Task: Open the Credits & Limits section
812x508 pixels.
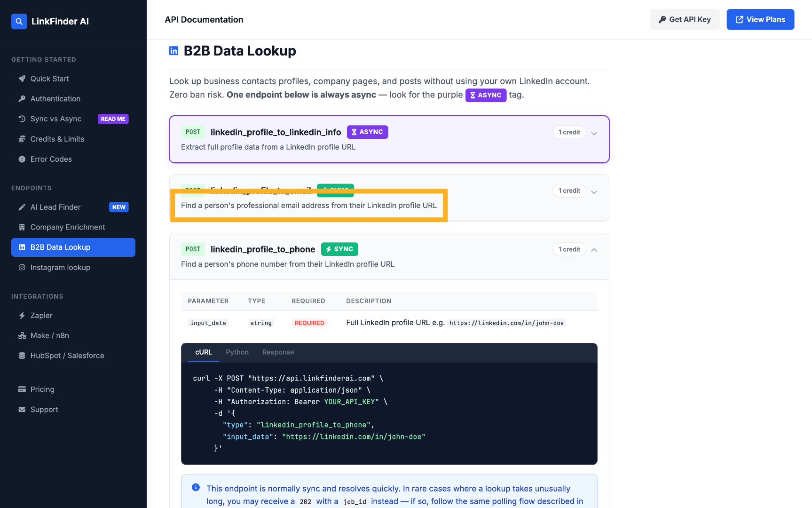Action: click(x=73, y=139)
